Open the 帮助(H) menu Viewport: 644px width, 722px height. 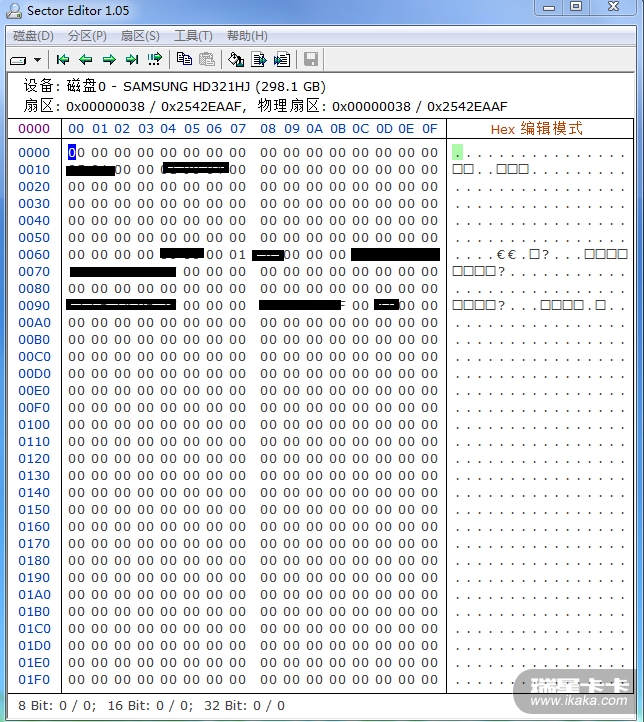247,36
